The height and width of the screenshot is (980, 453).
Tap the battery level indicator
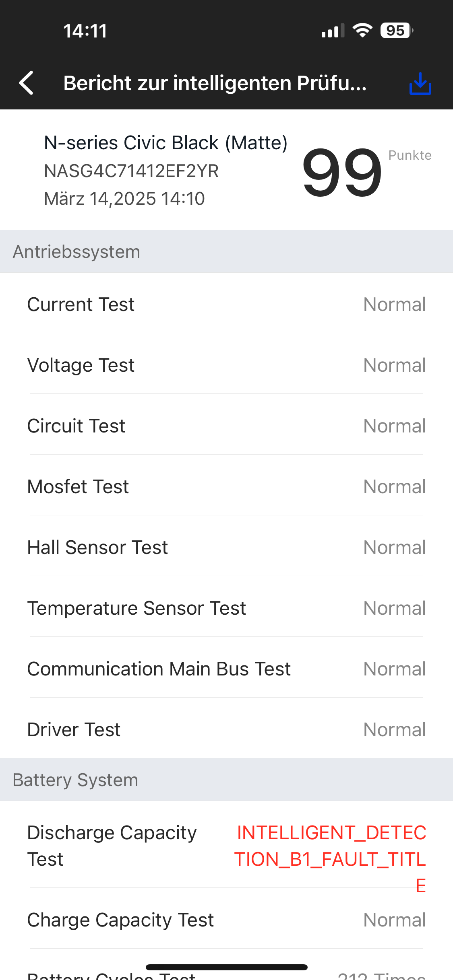[x=396, y=31]
